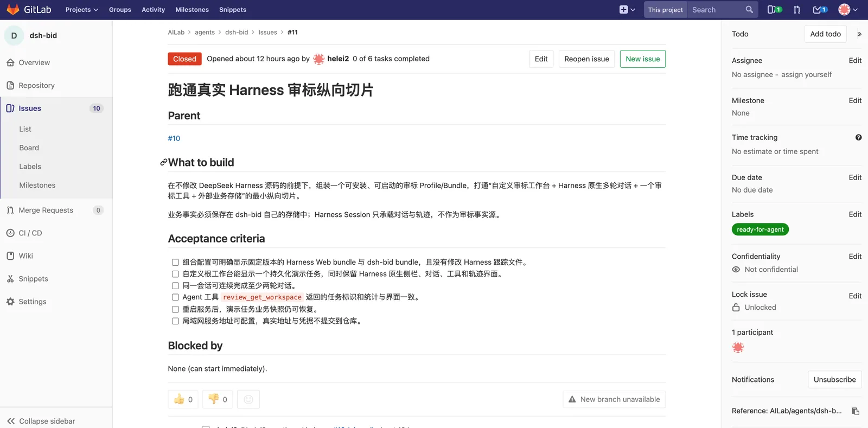Image resolution: width=868 pixels, height=428 pixels.
Task: Check the Harness Web bundle 组合配置 task
Action: point(175,263)
